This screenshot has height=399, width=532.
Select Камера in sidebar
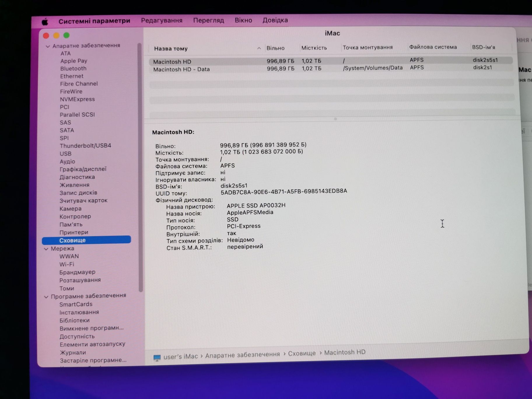coord(70,209)
